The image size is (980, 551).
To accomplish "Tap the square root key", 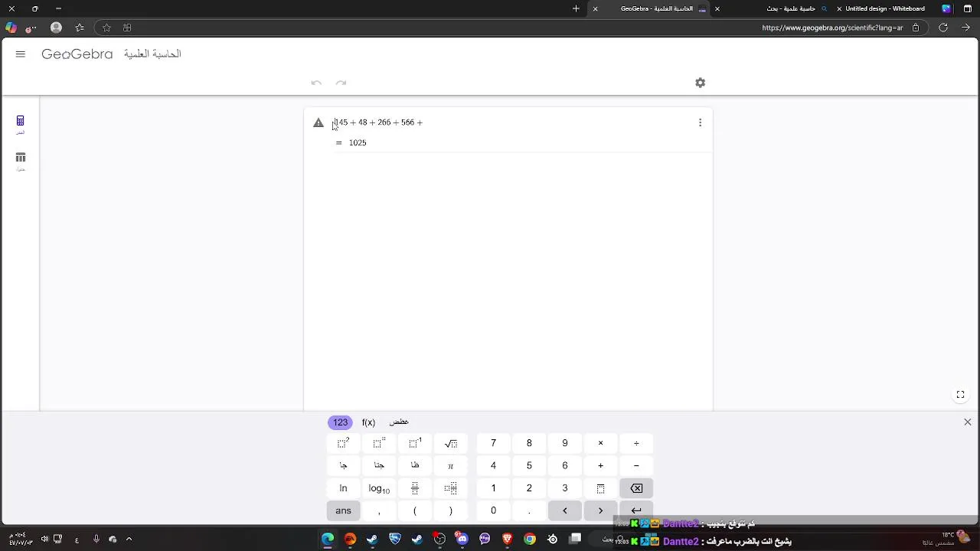I will point(451,443).
